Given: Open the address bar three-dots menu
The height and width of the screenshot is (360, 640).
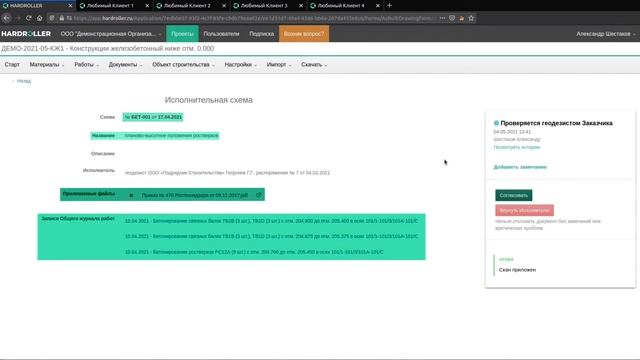Looking at the screenshot, I should pos(442,18).
